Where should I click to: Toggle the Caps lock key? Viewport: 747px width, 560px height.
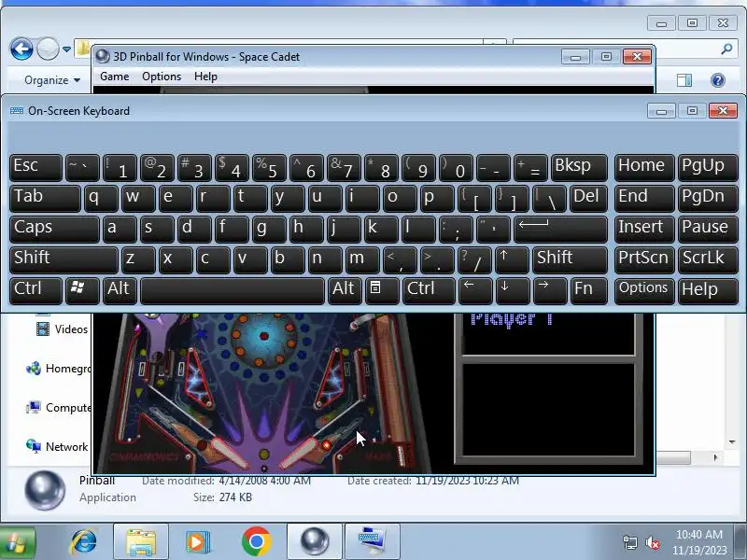(54, 229)
